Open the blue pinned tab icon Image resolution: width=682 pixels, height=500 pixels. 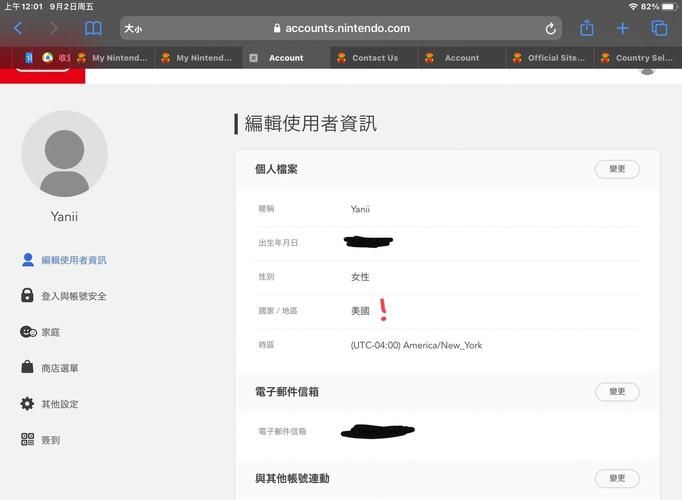tap(29, 57)
